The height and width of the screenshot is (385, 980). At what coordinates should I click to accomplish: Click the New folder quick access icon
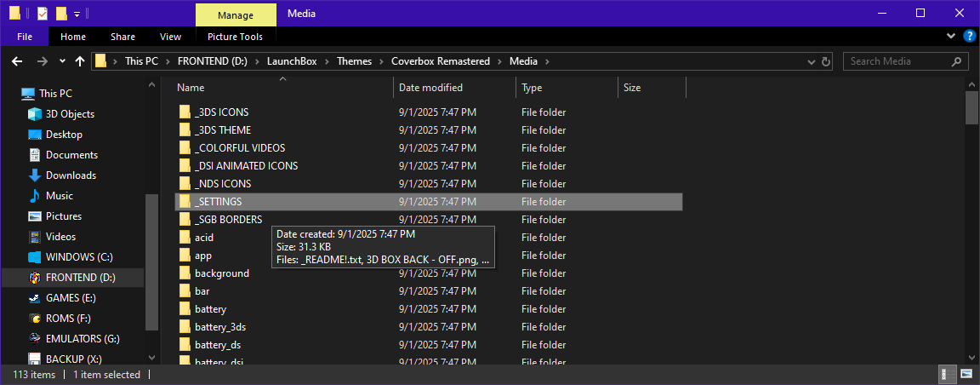61,13
